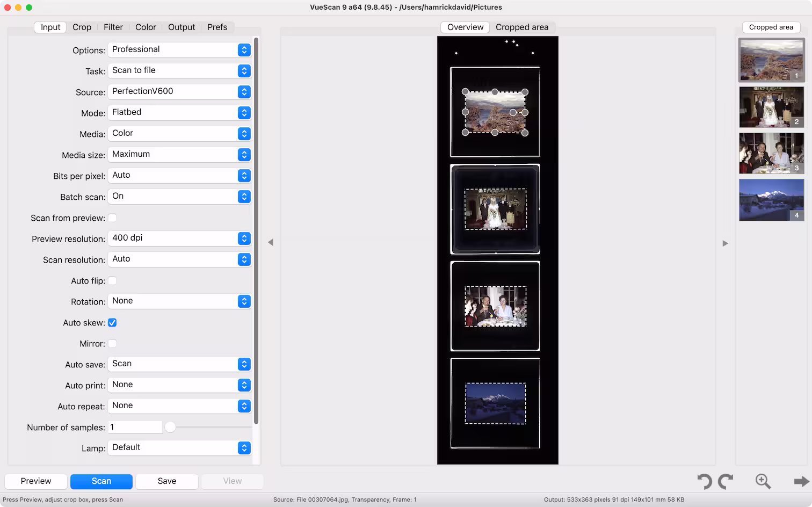This screenshot has width=812, height=507.
Task: Click the next frame arrow icon
Action: pos(801,481)
